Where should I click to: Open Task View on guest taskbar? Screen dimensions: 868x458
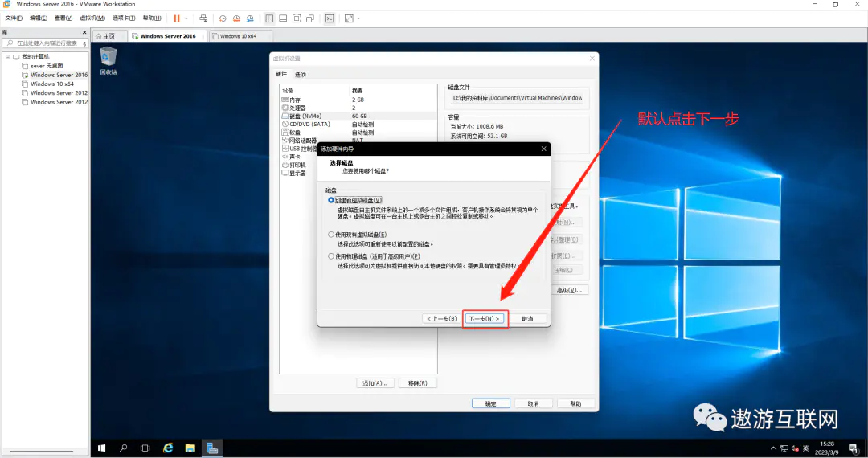(145, 448)
